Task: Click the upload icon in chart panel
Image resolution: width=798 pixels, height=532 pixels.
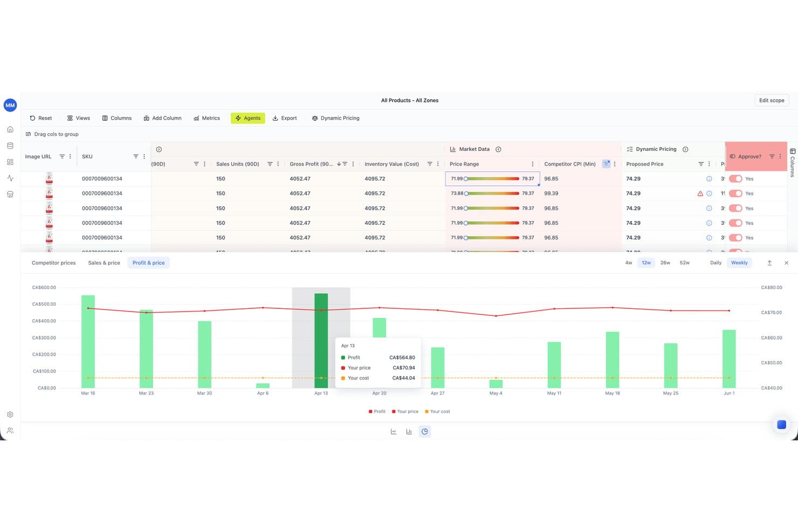Action: coord(769,262)
